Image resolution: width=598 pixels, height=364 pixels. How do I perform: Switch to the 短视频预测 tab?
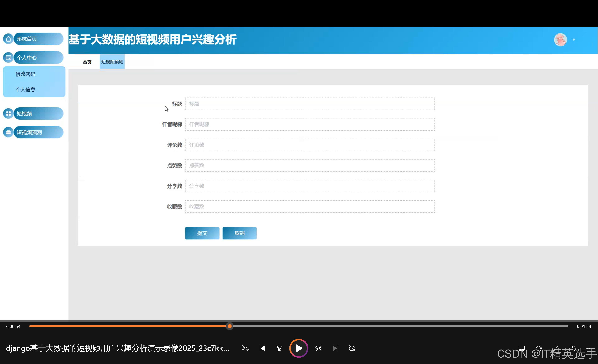[112, 62]
